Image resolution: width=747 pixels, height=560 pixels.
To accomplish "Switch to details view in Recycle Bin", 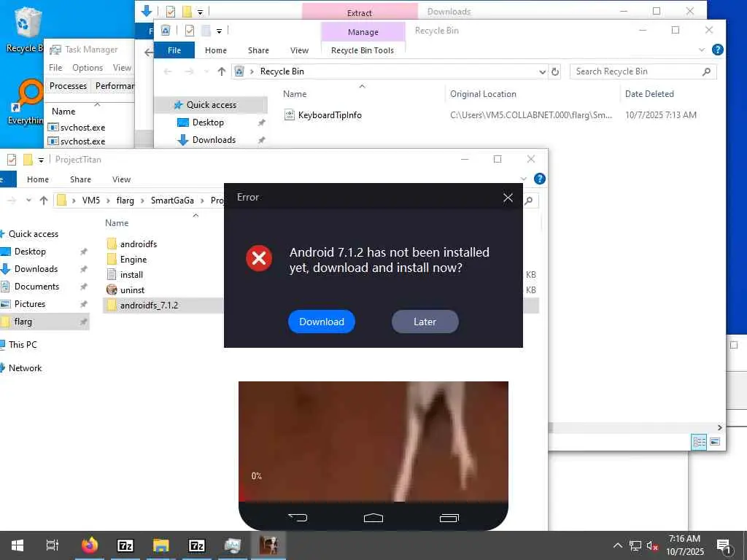I will point(700,442).
